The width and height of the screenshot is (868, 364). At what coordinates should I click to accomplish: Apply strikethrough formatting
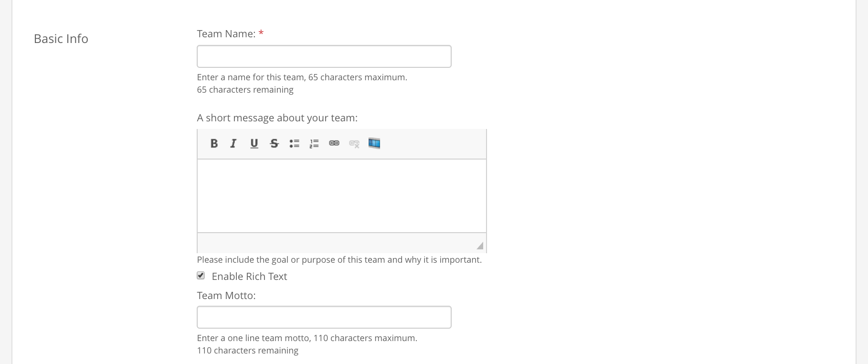tap(274, 143)
